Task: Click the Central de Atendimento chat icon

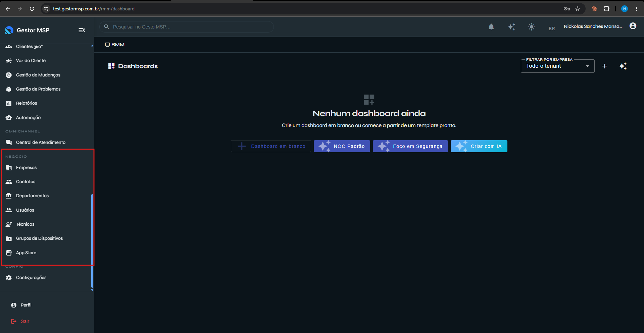Action: pyautogui.click(x=9, y=143)
